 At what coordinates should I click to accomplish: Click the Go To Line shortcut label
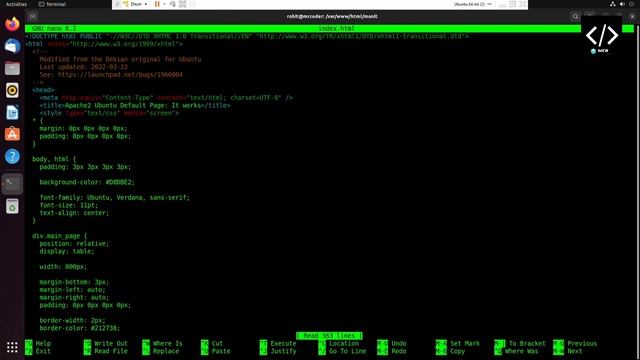click(347, 351)
